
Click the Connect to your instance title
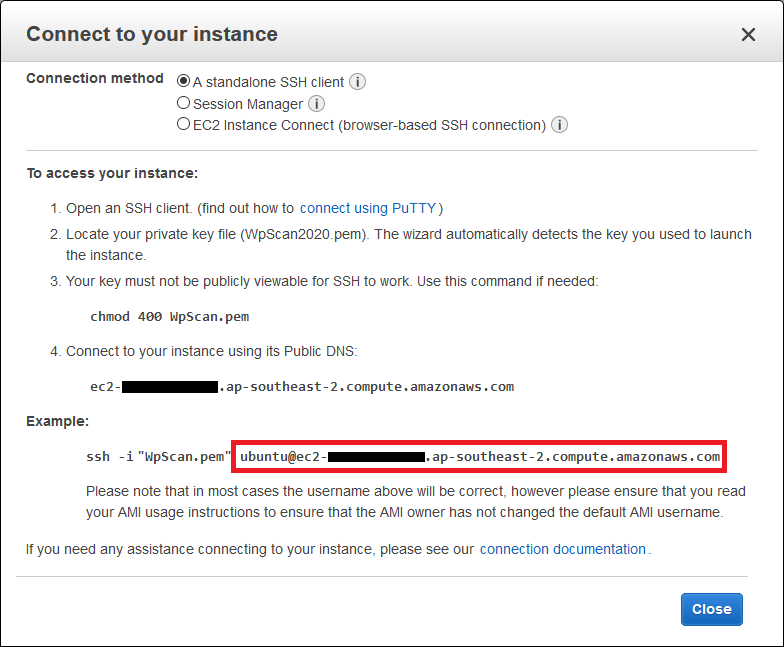click(x=152, y=34)
